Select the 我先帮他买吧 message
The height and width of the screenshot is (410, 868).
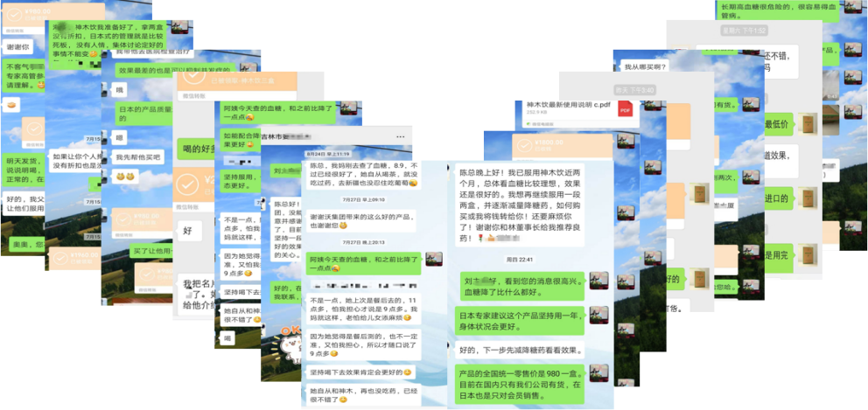pos(136,157)
